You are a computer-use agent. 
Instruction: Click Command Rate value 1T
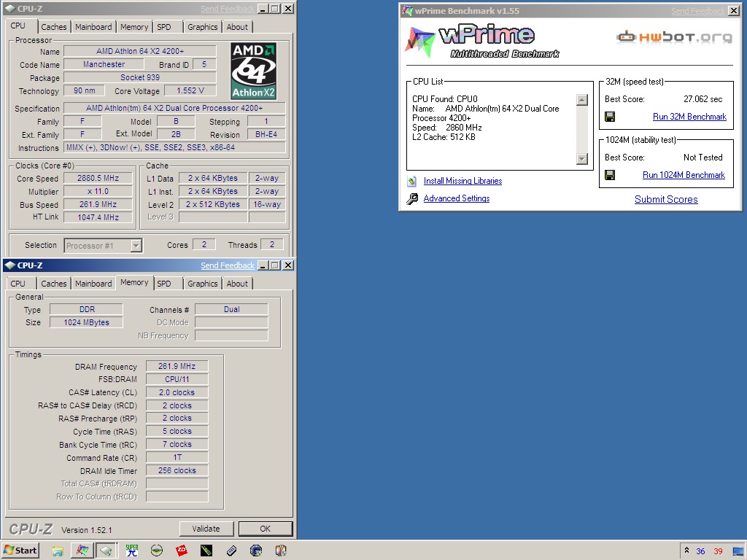(177, 458)
